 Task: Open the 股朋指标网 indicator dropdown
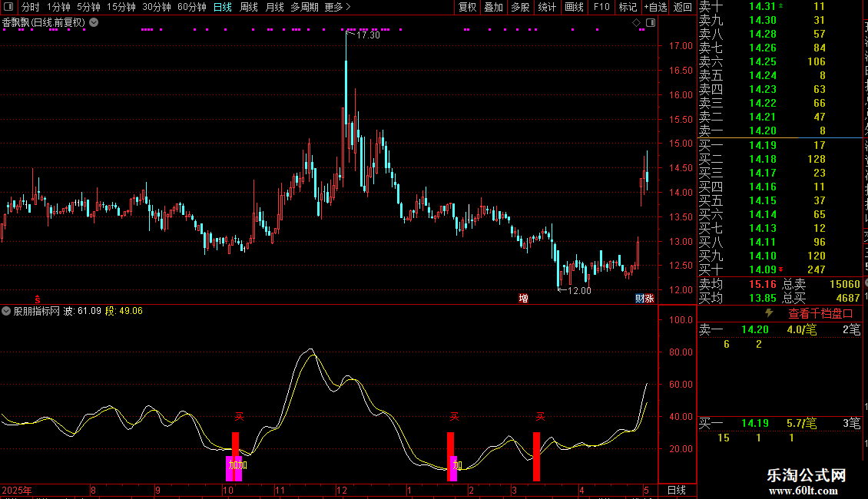[6, 311]
